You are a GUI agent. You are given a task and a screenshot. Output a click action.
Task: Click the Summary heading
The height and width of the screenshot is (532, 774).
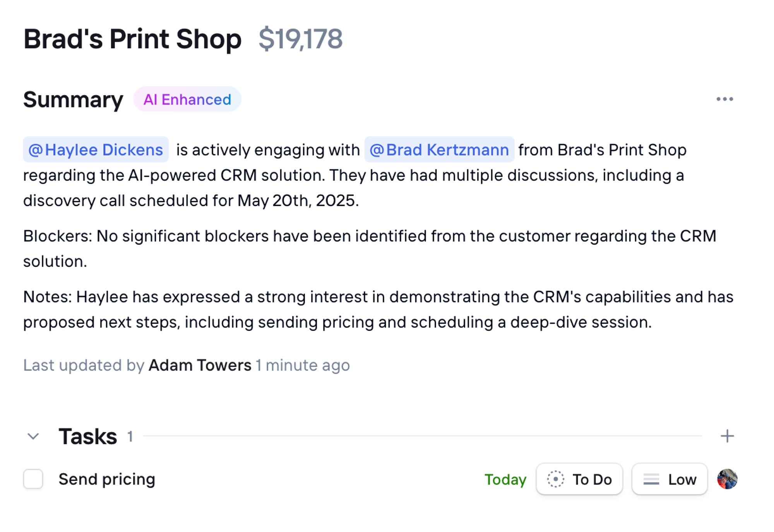(x=73, y=100)
